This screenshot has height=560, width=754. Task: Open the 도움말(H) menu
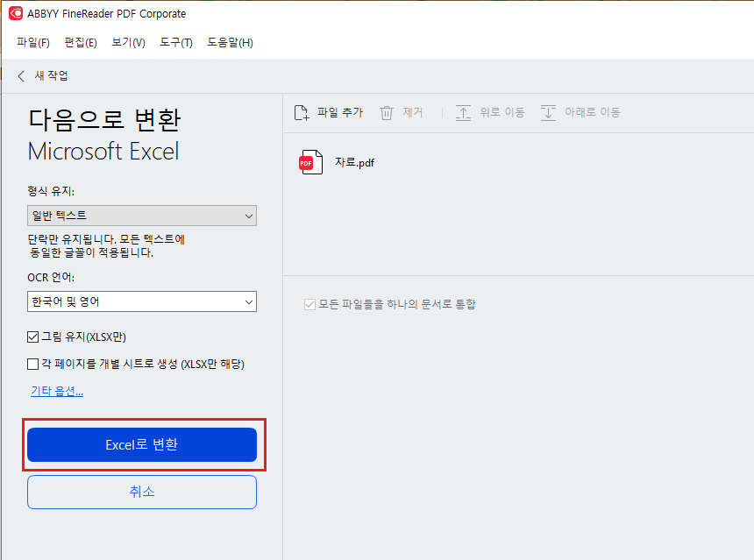(230, 42)
